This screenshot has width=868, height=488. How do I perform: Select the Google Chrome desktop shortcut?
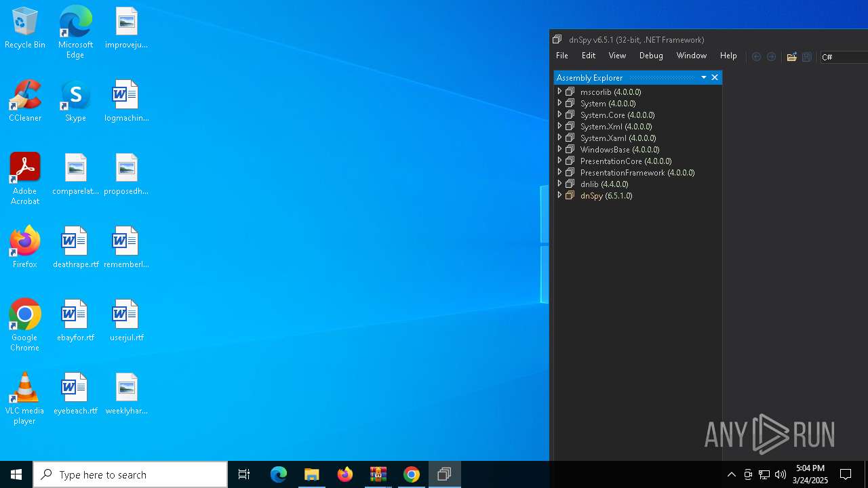[x=25, y=325]
